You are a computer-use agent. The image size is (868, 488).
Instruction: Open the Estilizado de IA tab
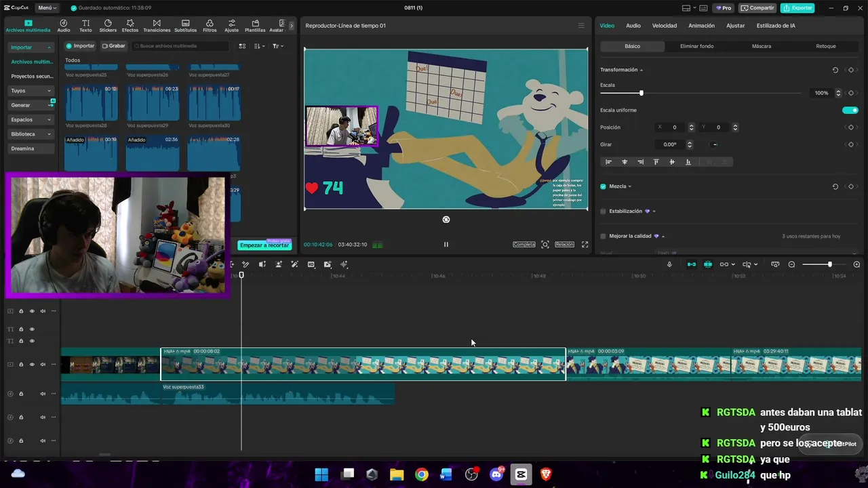776,26
